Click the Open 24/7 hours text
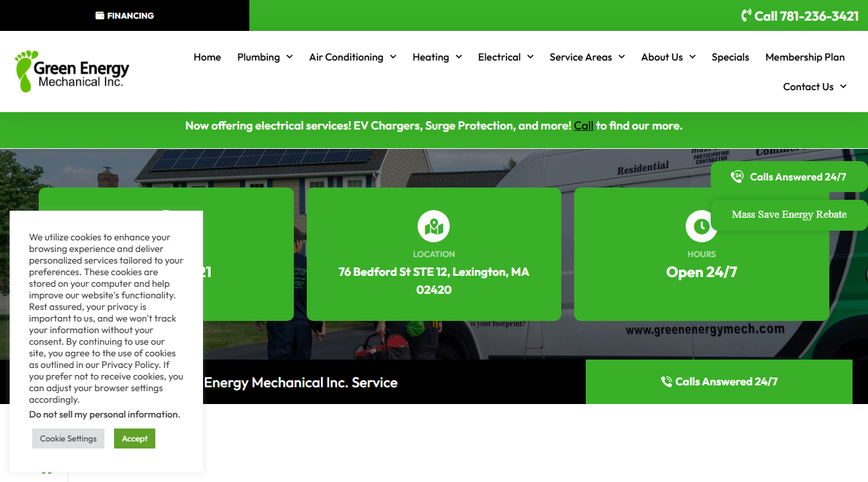Screen dimensions: 868x482 click(x=701, y=272)
